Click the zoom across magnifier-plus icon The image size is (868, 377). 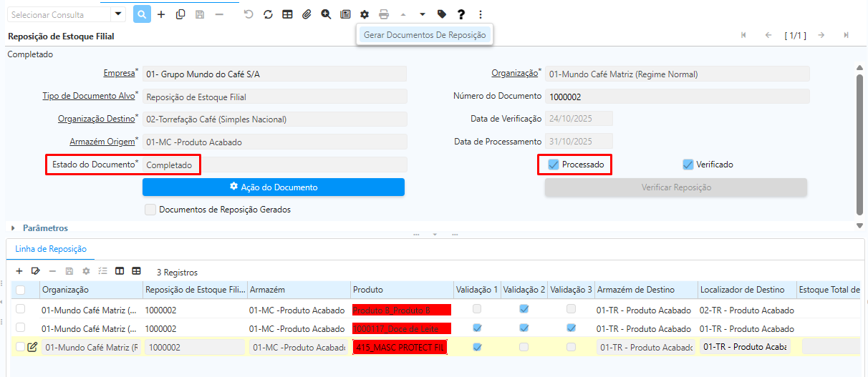point(326,14)
